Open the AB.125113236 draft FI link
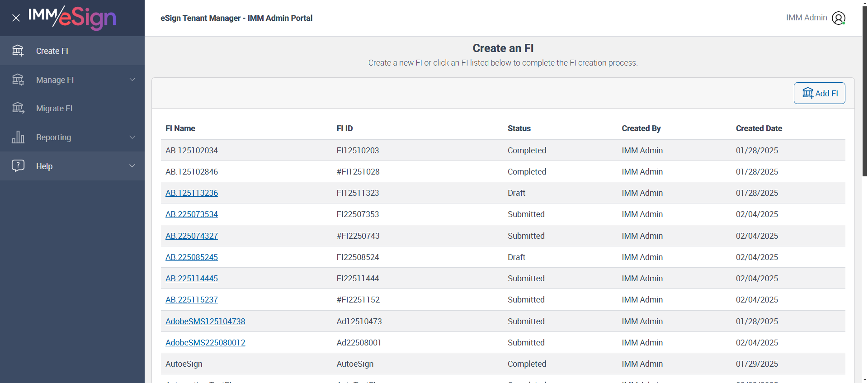The height and width of the screenshot is (383, 868). (x=192, y=193)
